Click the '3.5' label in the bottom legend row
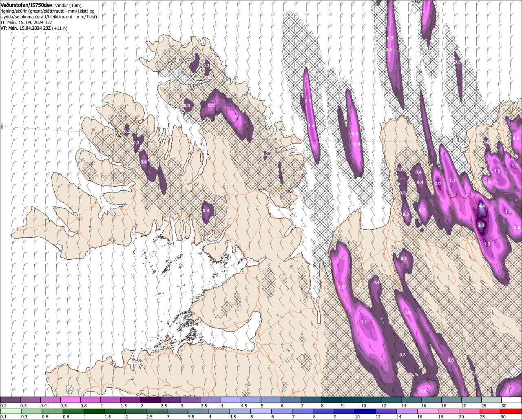Screen dimensions: 522x420 coord(191,417)
